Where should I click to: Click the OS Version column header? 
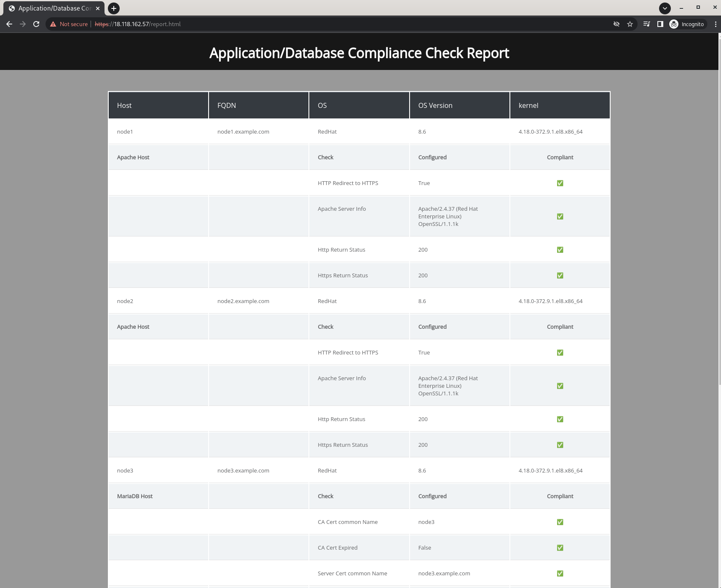pyautogui.click(x=459, y=105)
